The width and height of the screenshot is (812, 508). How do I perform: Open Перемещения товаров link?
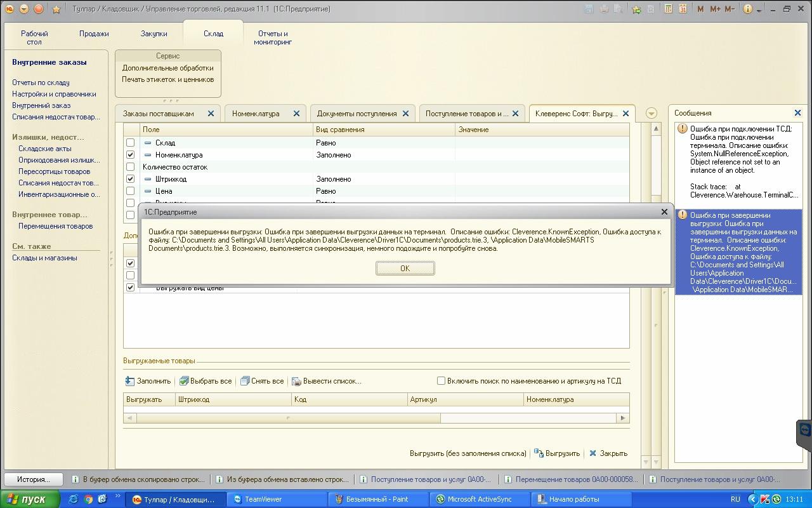pyautogui.click(x=55, y=226)
